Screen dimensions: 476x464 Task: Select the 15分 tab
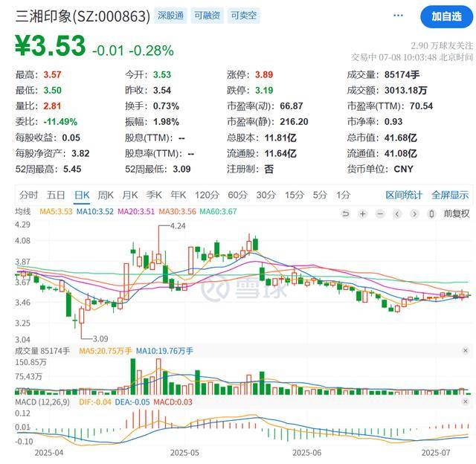tap(295, 195)
